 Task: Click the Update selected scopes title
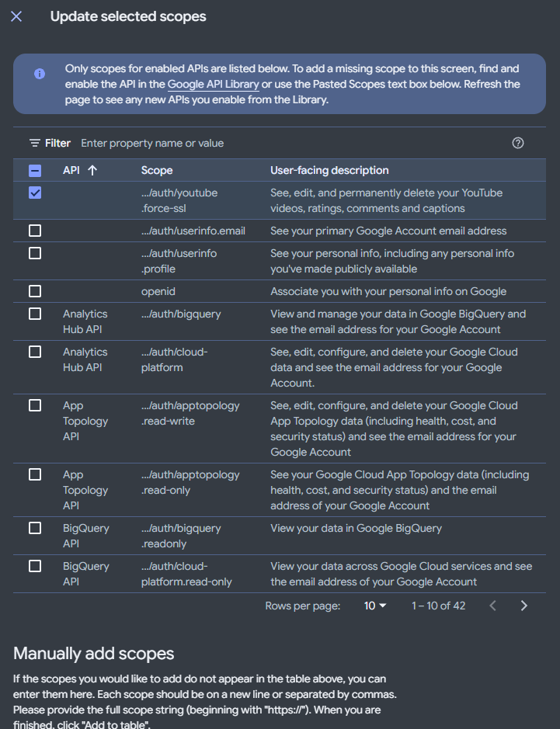tap(128, 17)
